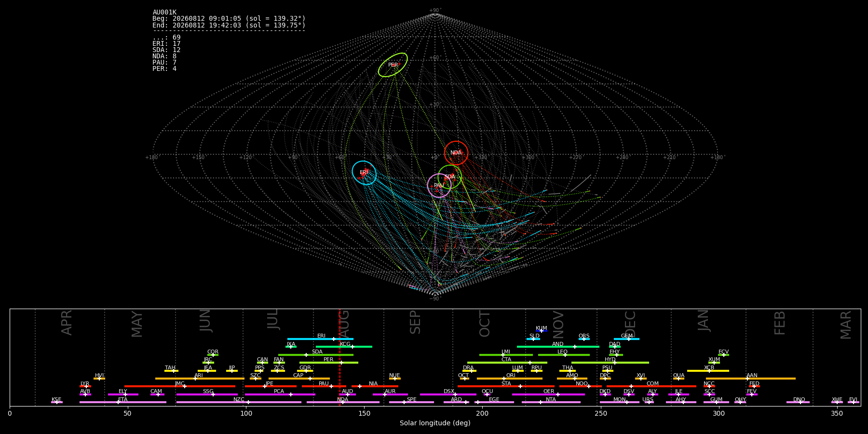Click the Solar longitude axis label
868x434 pixels.
(x=435, y=423)
